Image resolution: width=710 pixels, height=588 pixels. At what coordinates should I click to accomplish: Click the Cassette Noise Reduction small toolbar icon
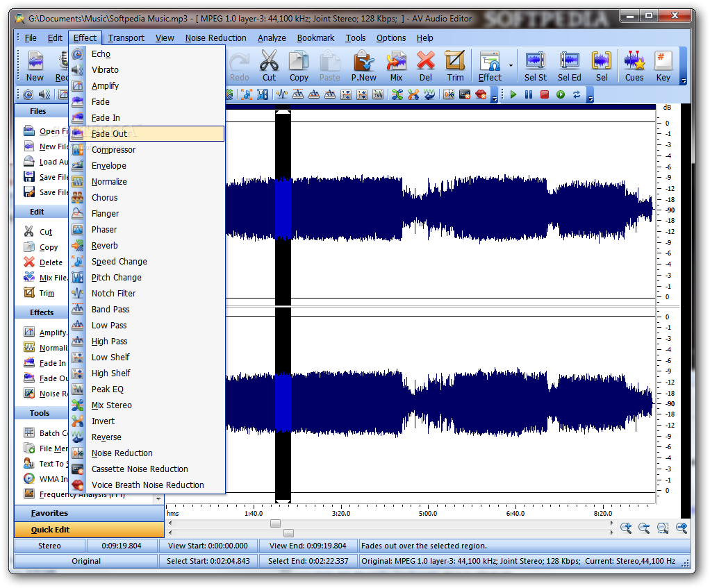pyautogui.click(x=465, y=94)
